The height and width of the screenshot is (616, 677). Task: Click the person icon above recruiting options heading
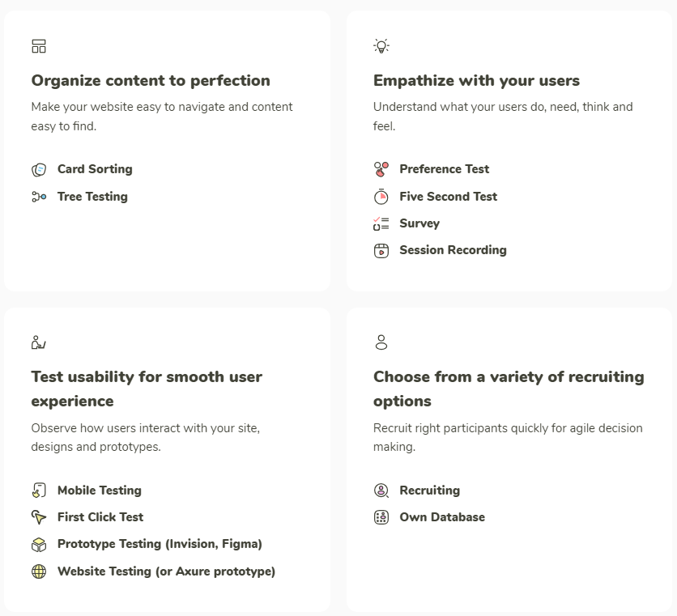tap(381, 342)
